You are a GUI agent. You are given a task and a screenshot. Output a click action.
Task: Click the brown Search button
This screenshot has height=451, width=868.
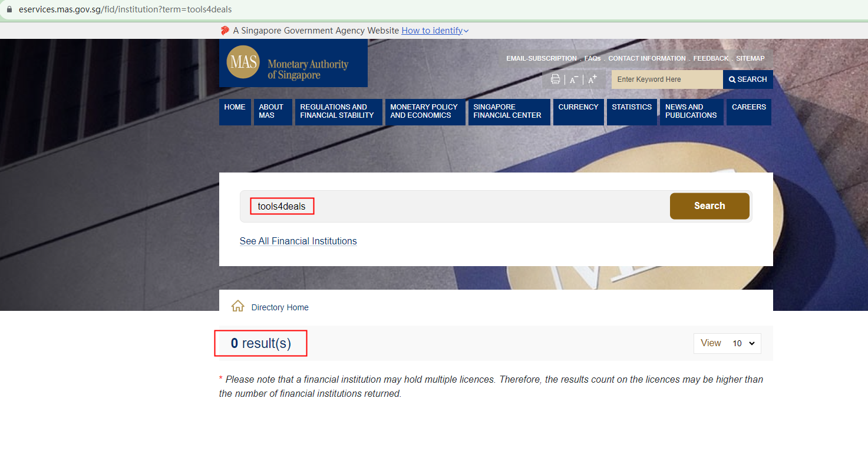(709, 206)
